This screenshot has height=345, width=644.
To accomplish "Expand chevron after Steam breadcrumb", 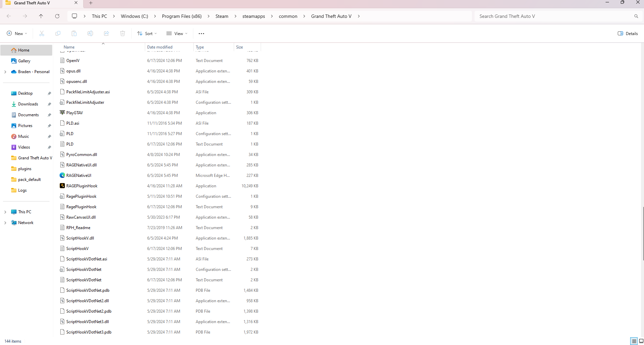I will coord(235,16).
